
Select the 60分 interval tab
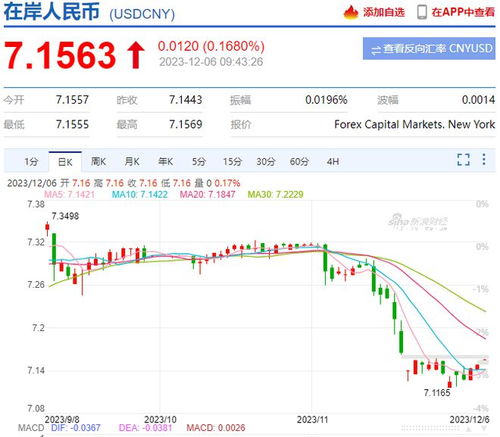299,162
